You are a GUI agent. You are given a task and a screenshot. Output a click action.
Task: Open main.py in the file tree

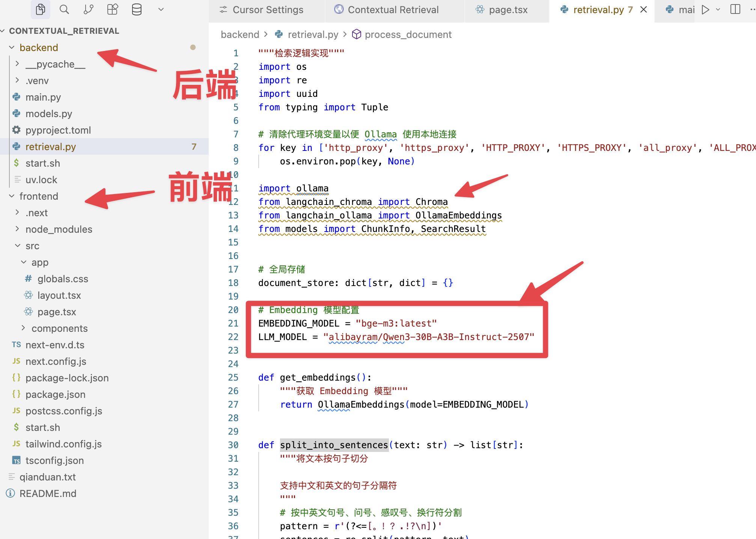[43, 97]
